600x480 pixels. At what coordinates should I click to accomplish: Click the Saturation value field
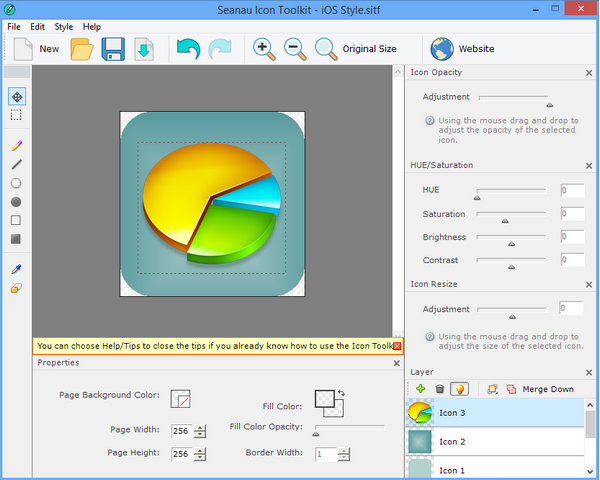572,214
